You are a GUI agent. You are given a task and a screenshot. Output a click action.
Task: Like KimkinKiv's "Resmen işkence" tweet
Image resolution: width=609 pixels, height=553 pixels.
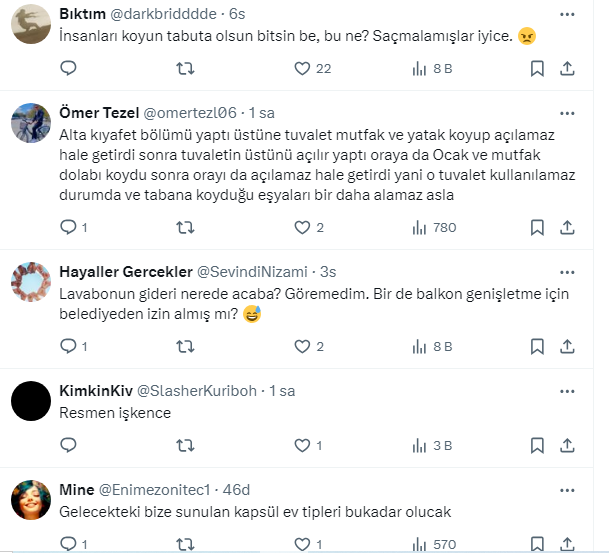tap(302, 446)
